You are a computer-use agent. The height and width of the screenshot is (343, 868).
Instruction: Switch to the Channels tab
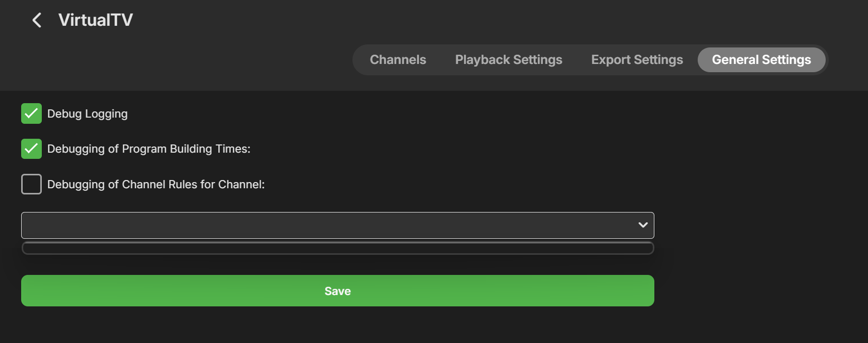point(398,60)
